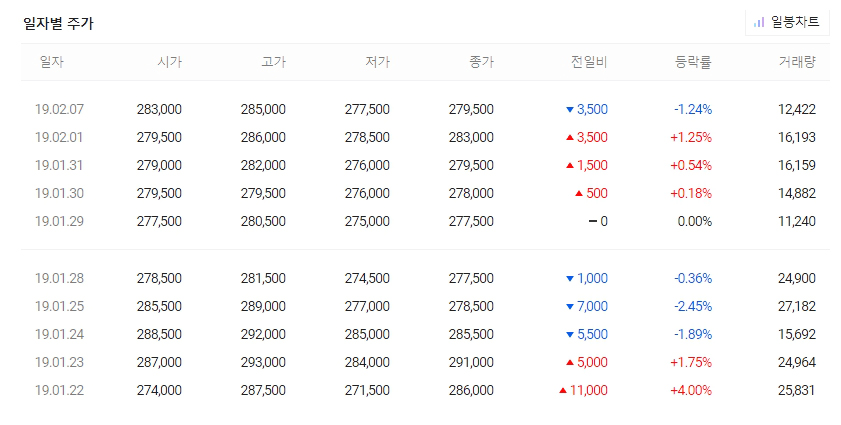841x425 pixels.
Task: Click the -1.89% change rate
Action: click(693, 334)
